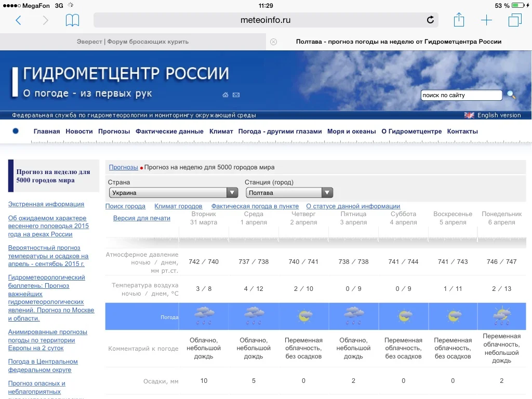Screen dimensions: 532x399
Task: Reload the page with the refresh icon
Action: pyautogui.click(x=430, y=20)
